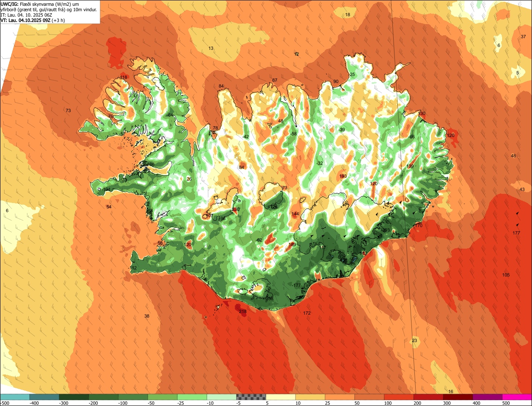Click the map value '67' off the north coast

(x=275, y=80)
